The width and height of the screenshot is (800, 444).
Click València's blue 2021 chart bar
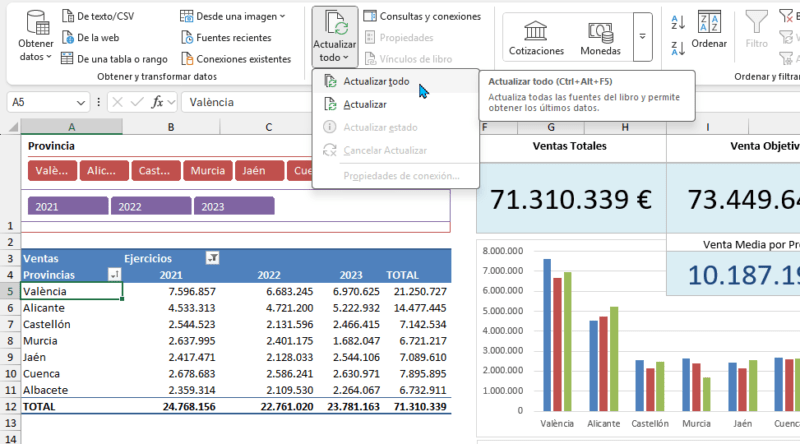tap(547, 335)
